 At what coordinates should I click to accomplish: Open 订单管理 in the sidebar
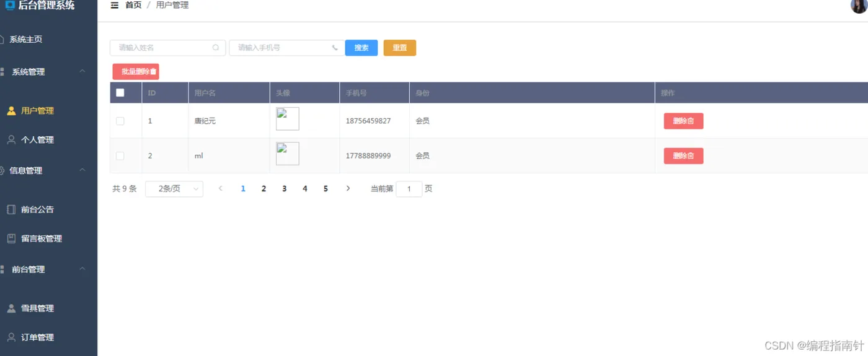37,337
